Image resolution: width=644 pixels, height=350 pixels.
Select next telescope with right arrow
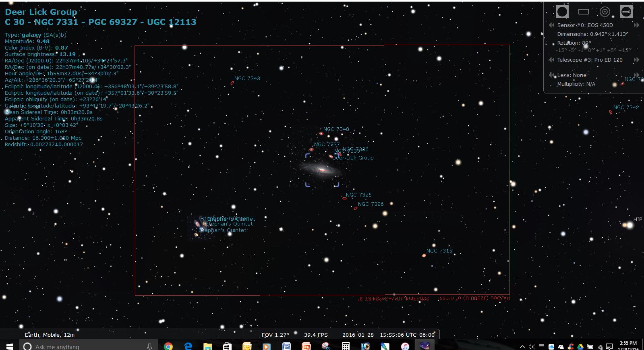tap(637, 60)
